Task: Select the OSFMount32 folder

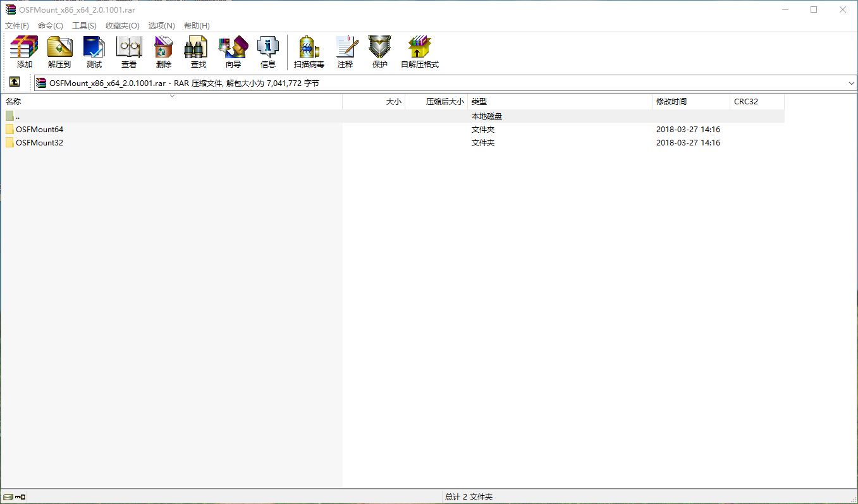Action: coord(39,143)
